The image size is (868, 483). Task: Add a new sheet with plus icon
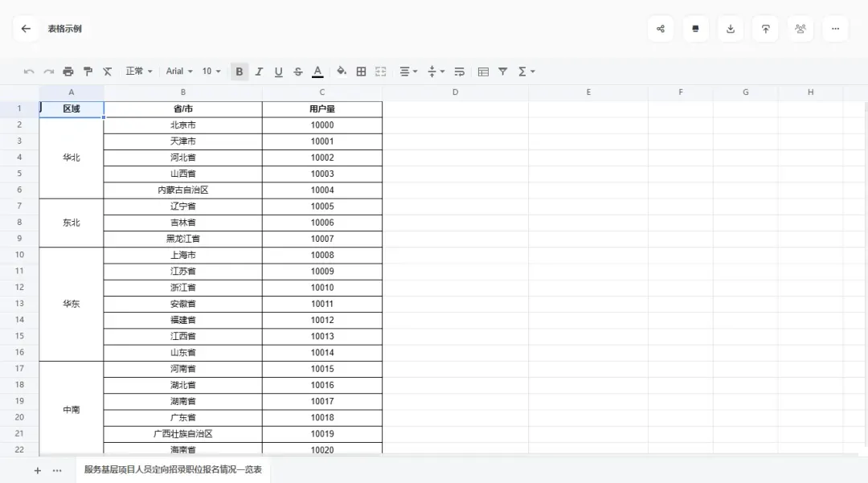tap(38, 471)
